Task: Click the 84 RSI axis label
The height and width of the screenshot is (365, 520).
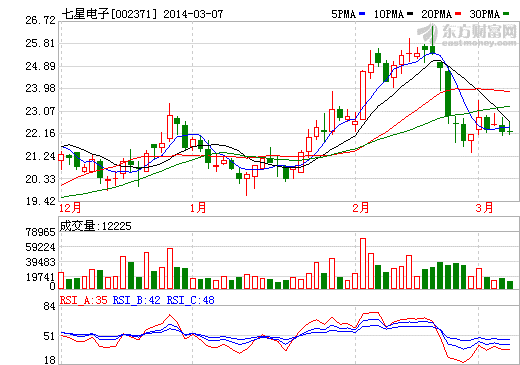Action: pyautogui.click(x=49, y=306)
